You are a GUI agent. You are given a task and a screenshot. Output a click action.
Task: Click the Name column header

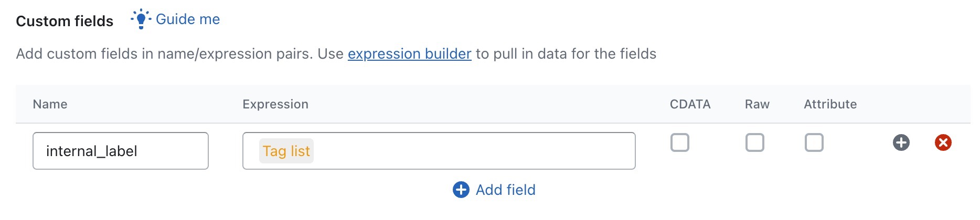[x=50, y=104]
